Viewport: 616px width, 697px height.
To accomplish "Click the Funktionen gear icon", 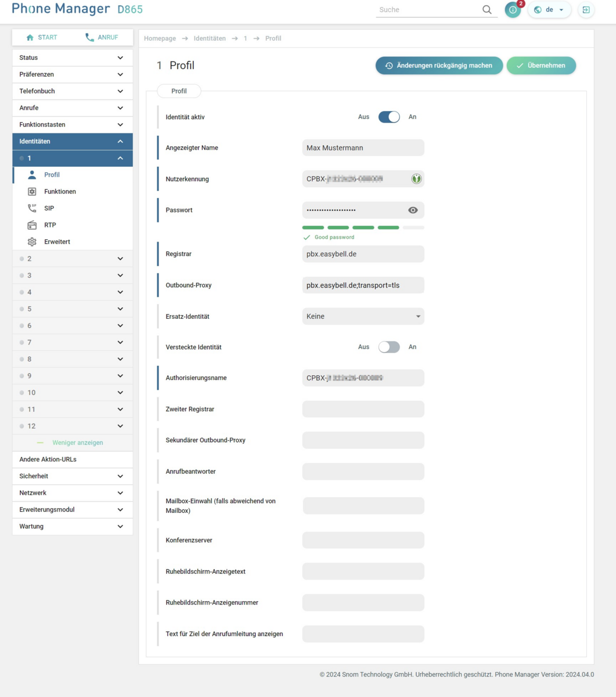I will pyautogui.click(x=32, y=192).
